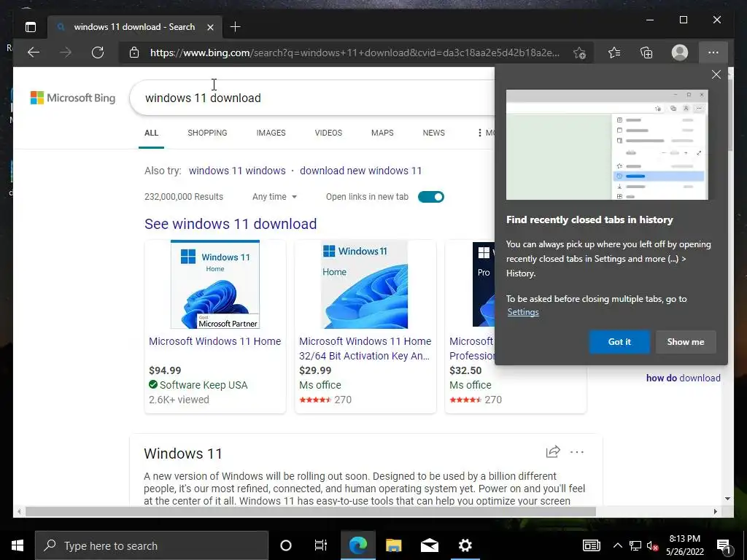Close the windows 11 download tab
The width and height of the screenshot is (747, 560).
tap(210, 27)
